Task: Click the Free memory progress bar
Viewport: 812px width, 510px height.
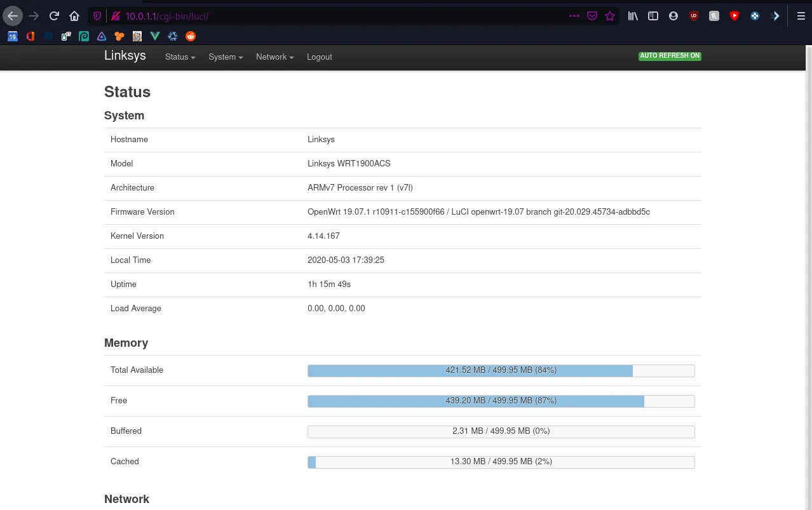Action: pyautogui.click(x=501, y=401)
